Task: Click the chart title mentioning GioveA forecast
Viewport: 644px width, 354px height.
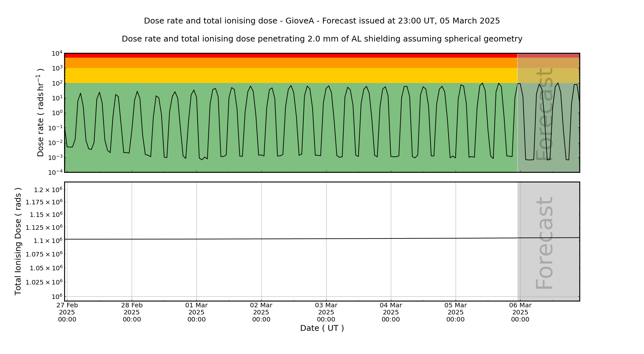Action: coord(322,21)
